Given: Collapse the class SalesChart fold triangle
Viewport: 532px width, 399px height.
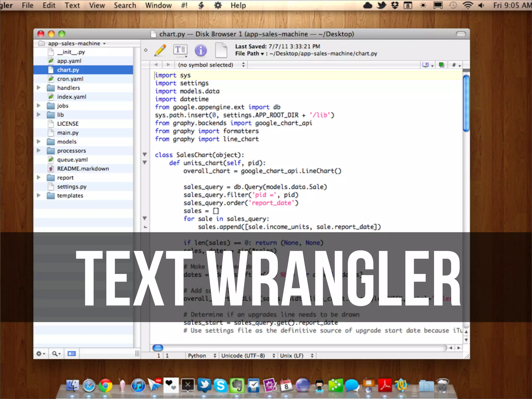Looking at the screenshot, I should coord(145,155).
